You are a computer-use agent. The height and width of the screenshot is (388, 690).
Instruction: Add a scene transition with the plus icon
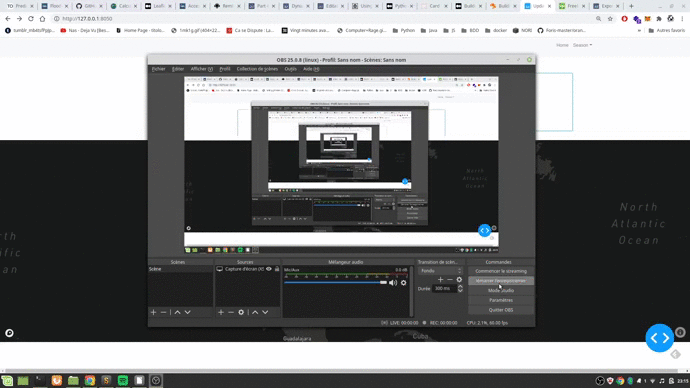[x=440, y=279]
